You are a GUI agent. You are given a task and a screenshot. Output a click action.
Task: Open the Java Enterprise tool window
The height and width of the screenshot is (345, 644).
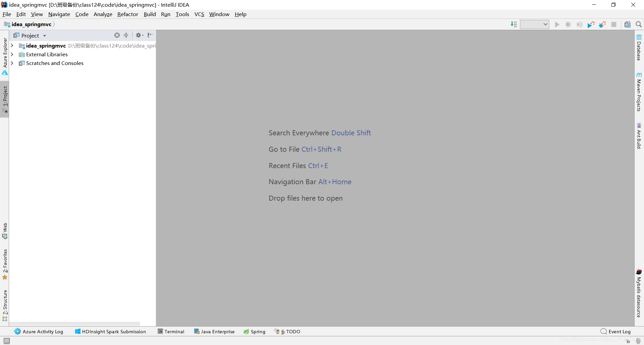click(x=214, y=332)
